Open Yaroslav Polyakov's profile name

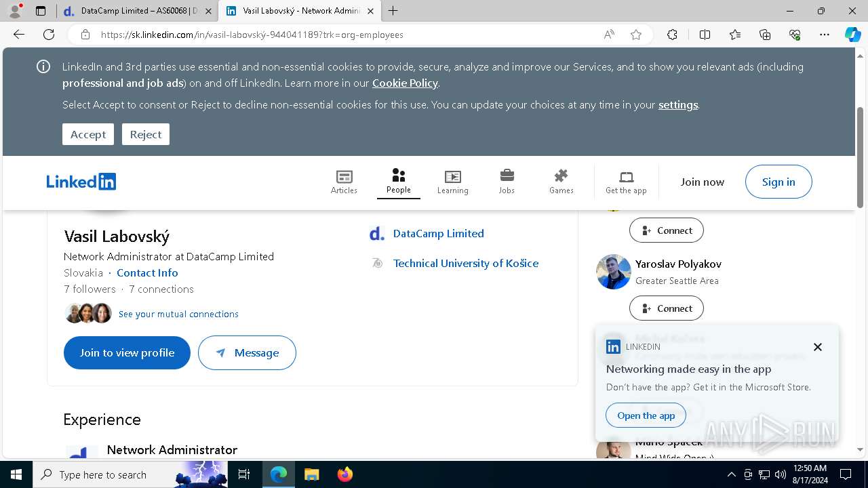coord(678,264)
